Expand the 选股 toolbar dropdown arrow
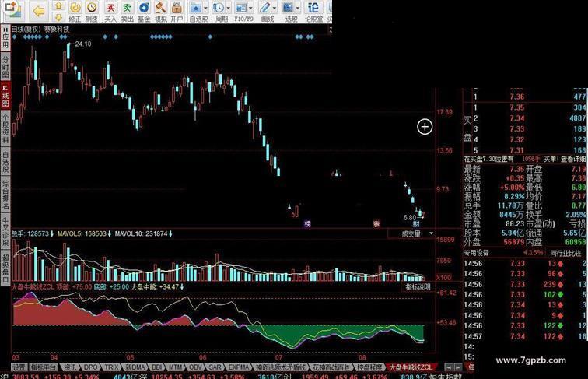588x379 pixels. (298, 8)
